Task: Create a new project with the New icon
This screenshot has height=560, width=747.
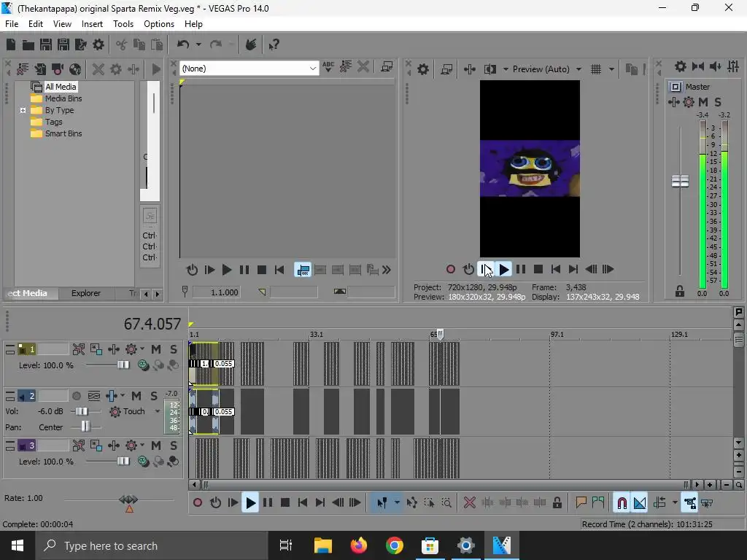Action: pyautogui.click(x=11, y=44)
